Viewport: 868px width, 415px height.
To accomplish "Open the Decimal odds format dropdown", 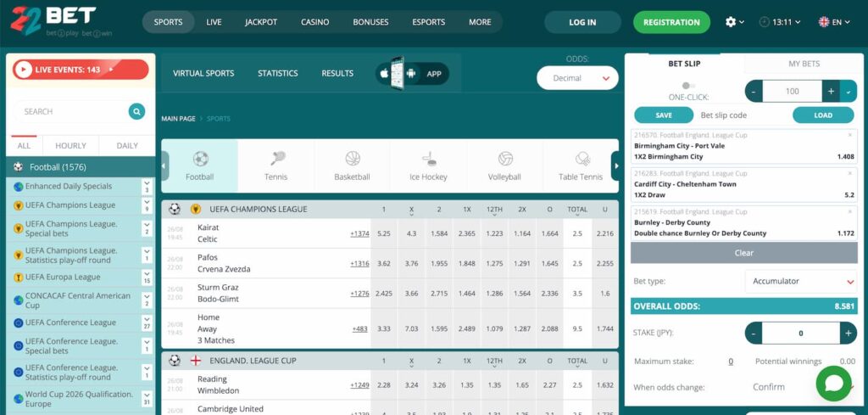I will [577, 78].
